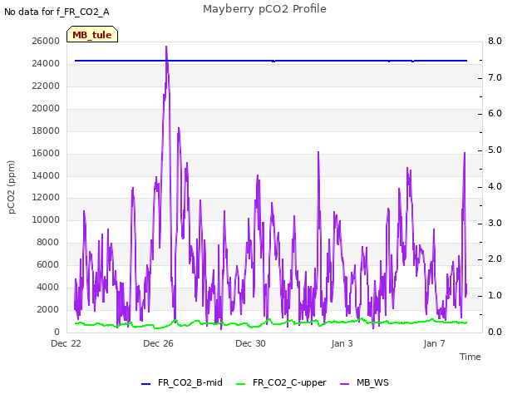Screen dimensions: 532x399
Task: Click the 6.0 right axis tick label
Action: pyautogui.click(x=495, y=114)
